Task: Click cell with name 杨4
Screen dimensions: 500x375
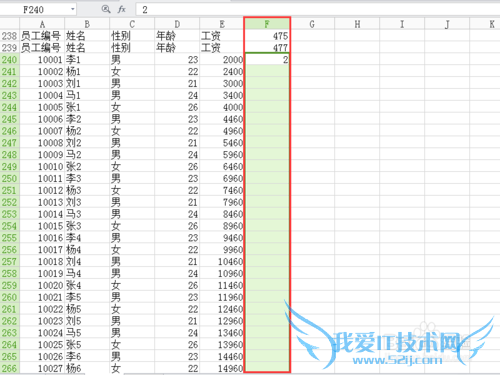Action: coord(87,250)
